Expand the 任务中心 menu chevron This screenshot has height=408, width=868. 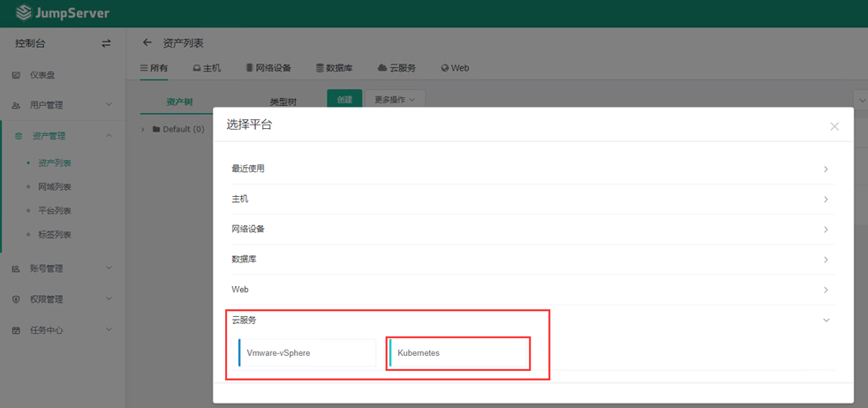[x=109, y=329]
